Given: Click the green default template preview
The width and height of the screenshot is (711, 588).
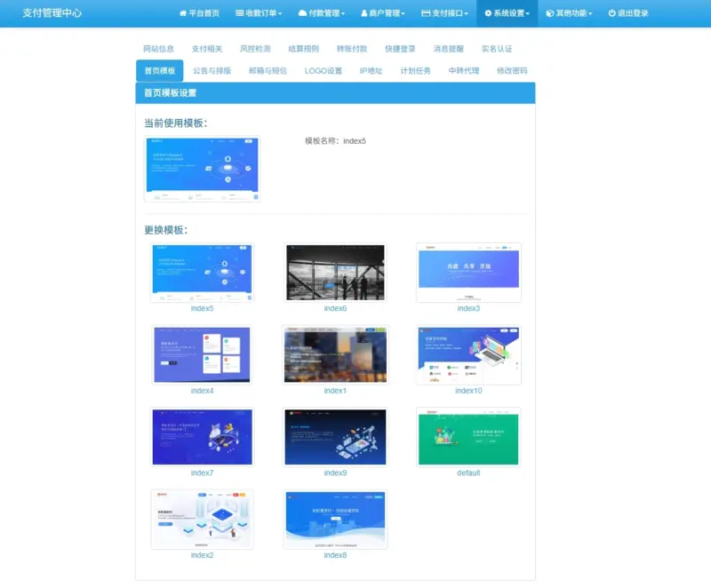Looking at the screenshot, I should point(468,437).
